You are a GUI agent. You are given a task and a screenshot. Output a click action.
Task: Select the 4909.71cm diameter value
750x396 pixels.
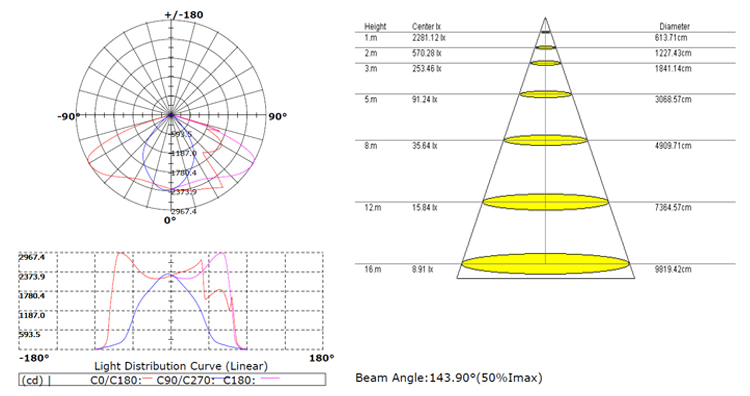tap(673, 145)
